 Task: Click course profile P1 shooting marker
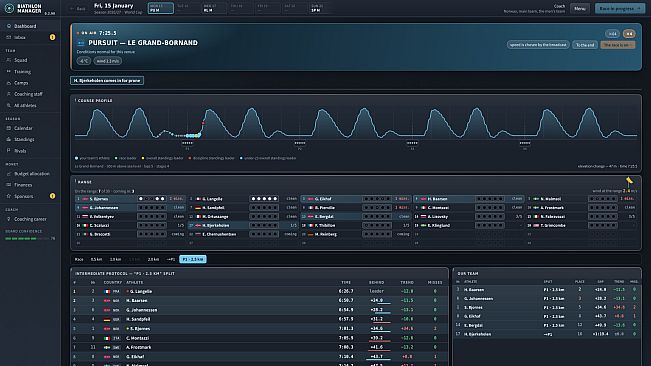click(187, 144)
